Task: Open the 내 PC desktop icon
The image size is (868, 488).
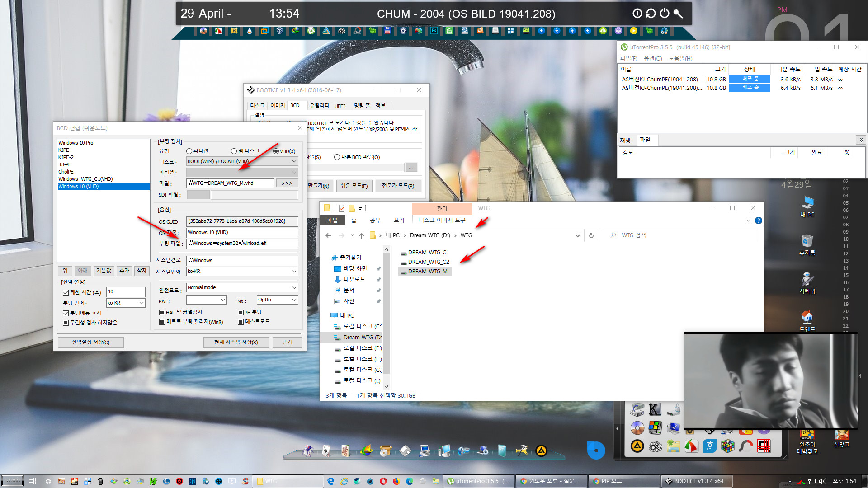Action: pyautogui.click(x=807, y=207)
